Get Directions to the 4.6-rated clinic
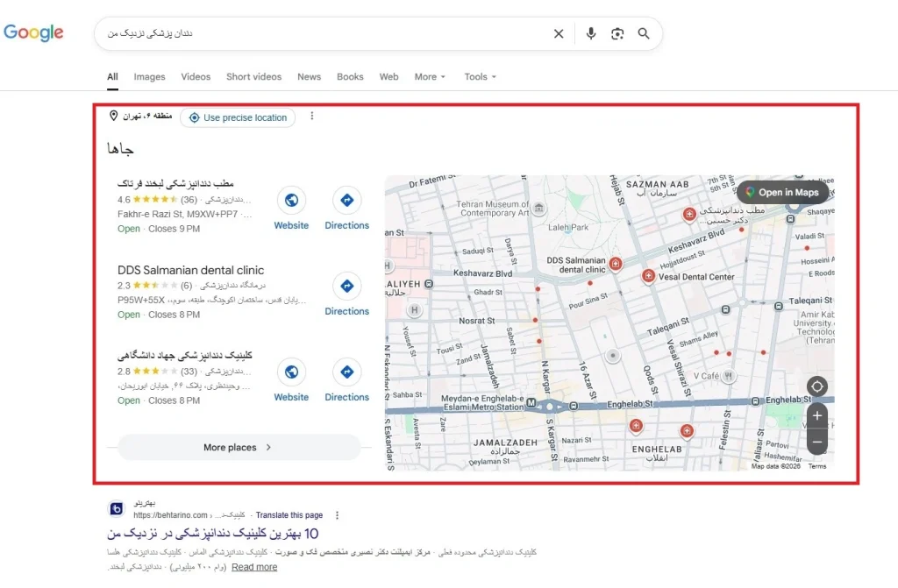 tap(346, 209)
